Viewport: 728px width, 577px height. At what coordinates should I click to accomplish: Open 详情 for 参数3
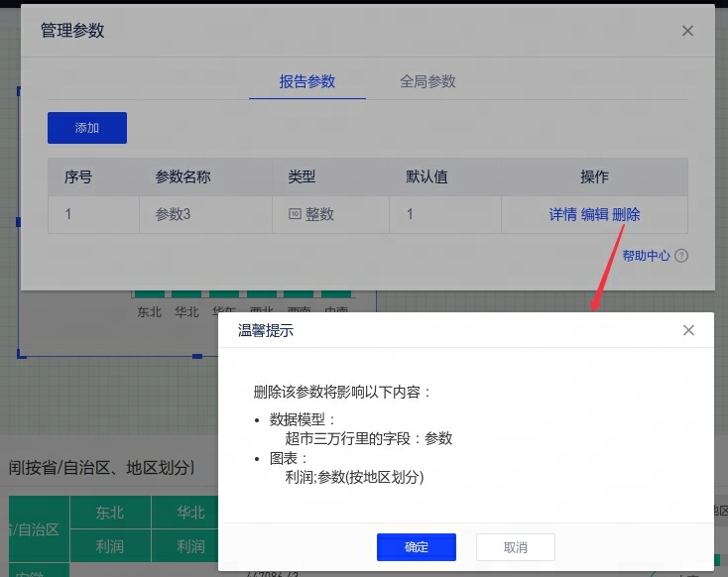click(562, 214)
